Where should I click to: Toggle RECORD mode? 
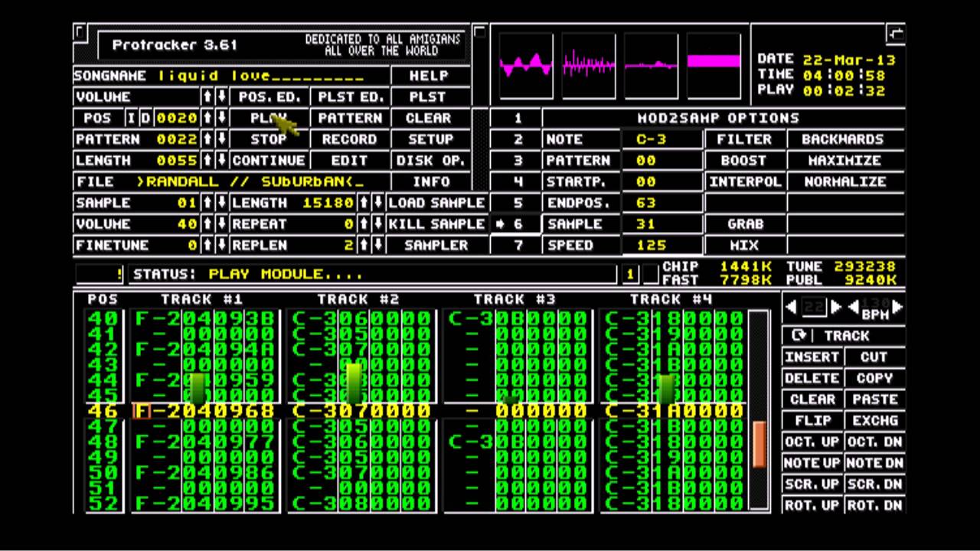coord(350,139)
